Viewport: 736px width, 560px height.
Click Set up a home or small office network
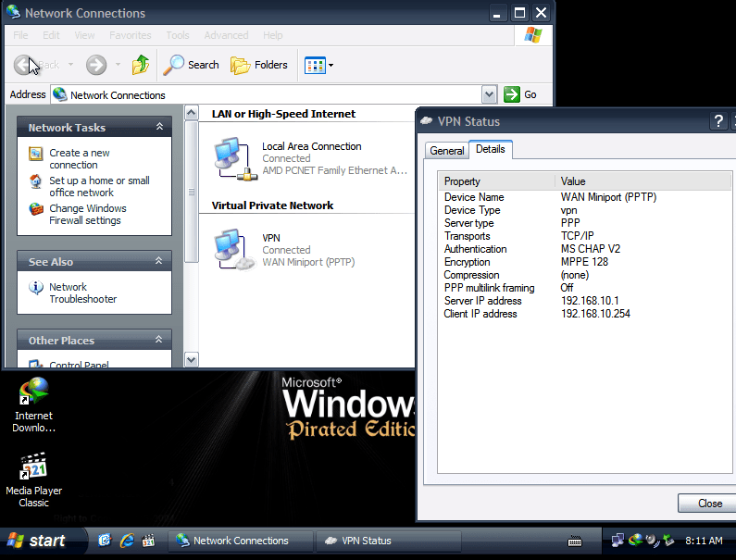99,186
